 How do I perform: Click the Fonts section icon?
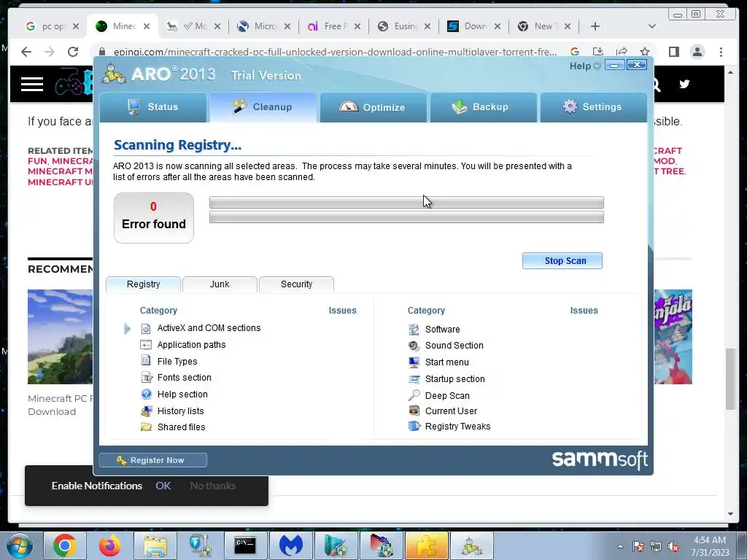point(146,378)
